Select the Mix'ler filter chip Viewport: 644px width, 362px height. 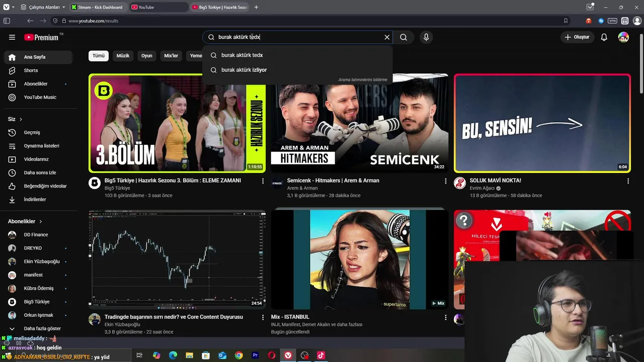[171, 56]
